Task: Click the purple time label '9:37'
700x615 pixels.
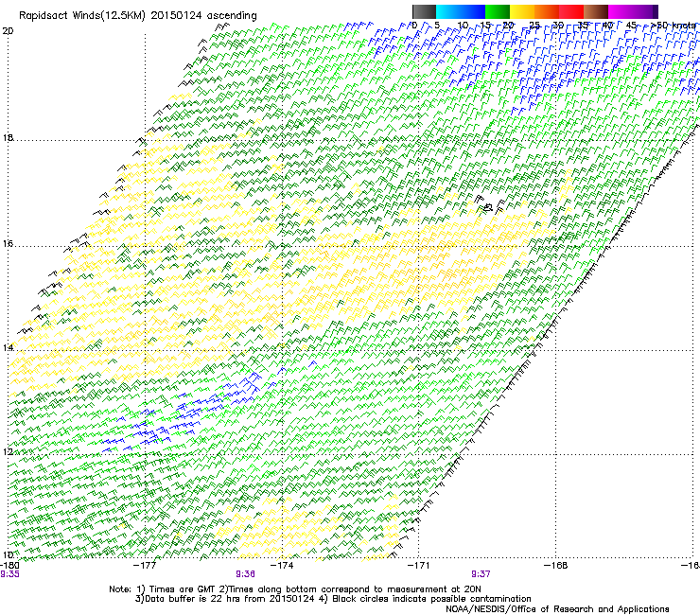Action: tap(481, 574)
